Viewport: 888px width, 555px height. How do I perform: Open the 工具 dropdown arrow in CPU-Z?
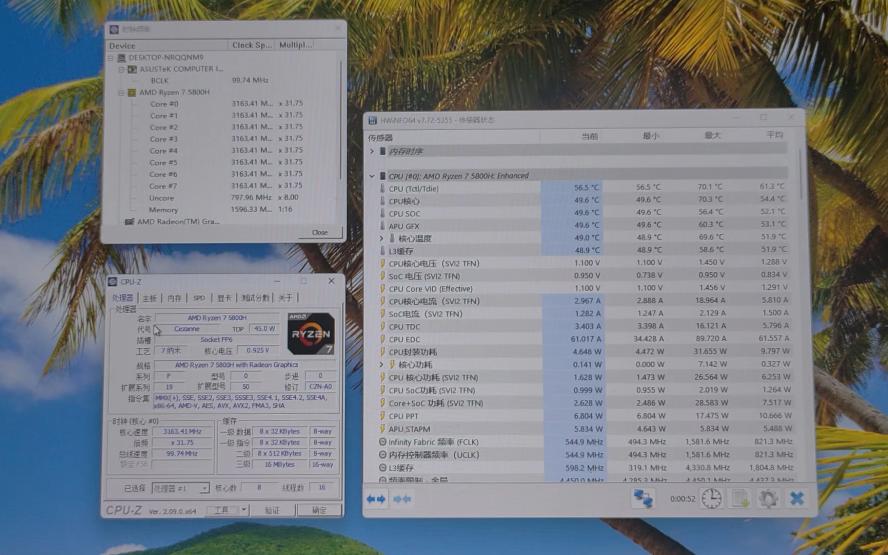pos(244,510)
